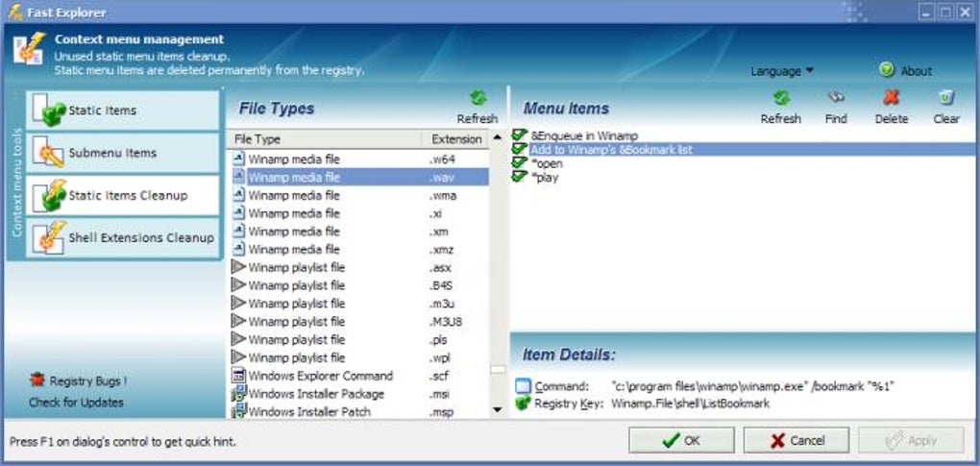The width and height of the screenshot is (980, 466).
Task: Click the red bug icon
Action: [37, 380]
